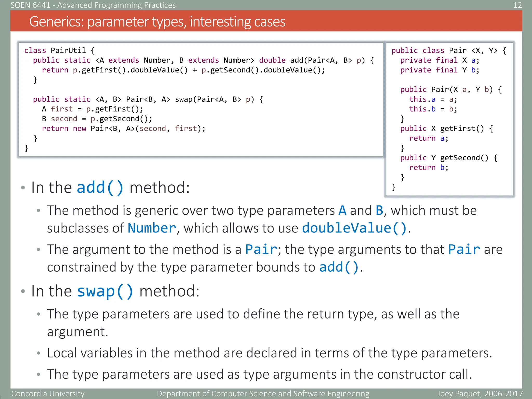The width and height of the screenshot is (532, 399).
Task: Click the line 'public X getFirst() {'
Action: (447, 129)
